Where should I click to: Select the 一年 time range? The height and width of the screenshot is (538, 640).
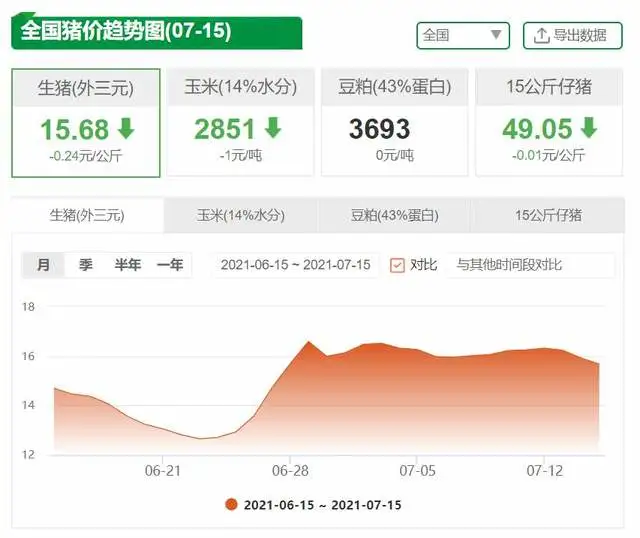(170, 265)
